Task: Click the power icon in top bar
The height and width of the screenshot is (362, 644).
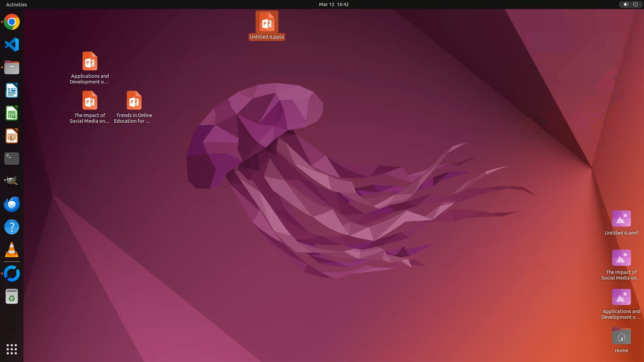Action: point(635,4)
